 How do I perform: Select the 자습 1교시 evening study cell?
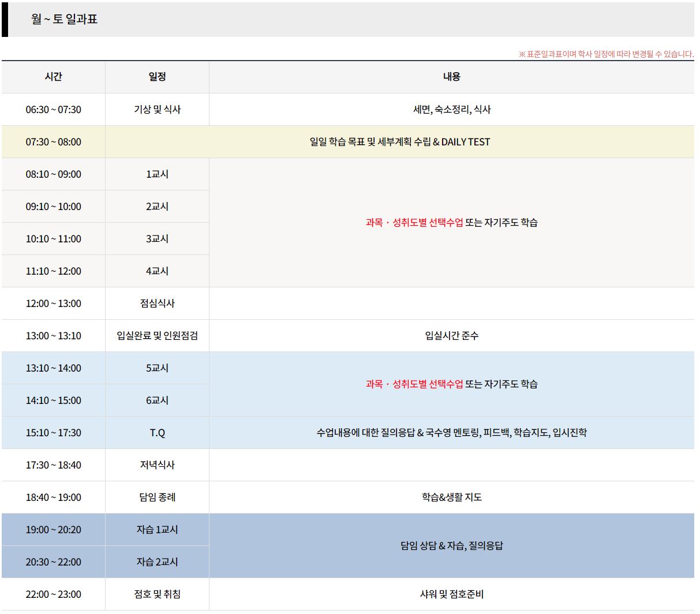click(157, 529)
